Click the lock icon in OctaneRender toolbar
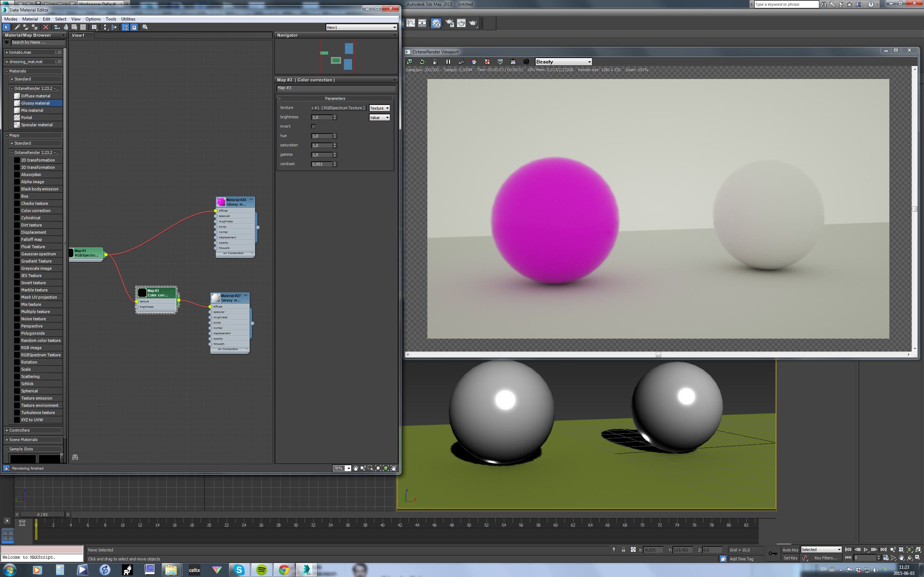The width and height of the screenshot is (924, 577). [x=435, y=62]
